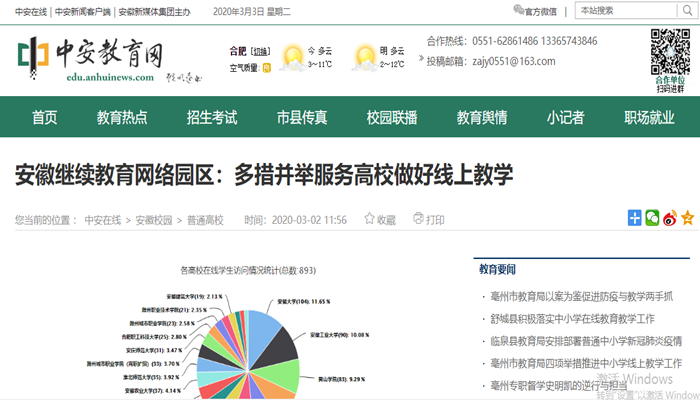Click the blue plus share icon
This screenshot has height=400, width=700.
(634, 218)
